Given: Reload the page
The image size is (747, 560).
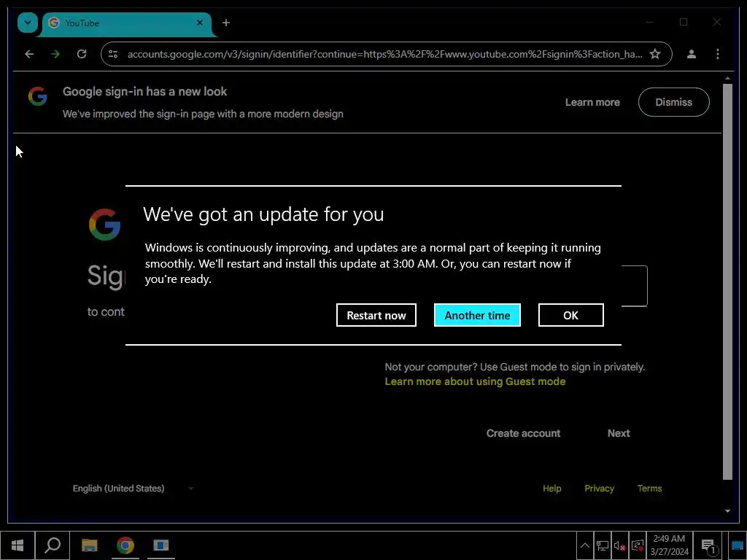Looking at the screenshot, I should 82,54.
